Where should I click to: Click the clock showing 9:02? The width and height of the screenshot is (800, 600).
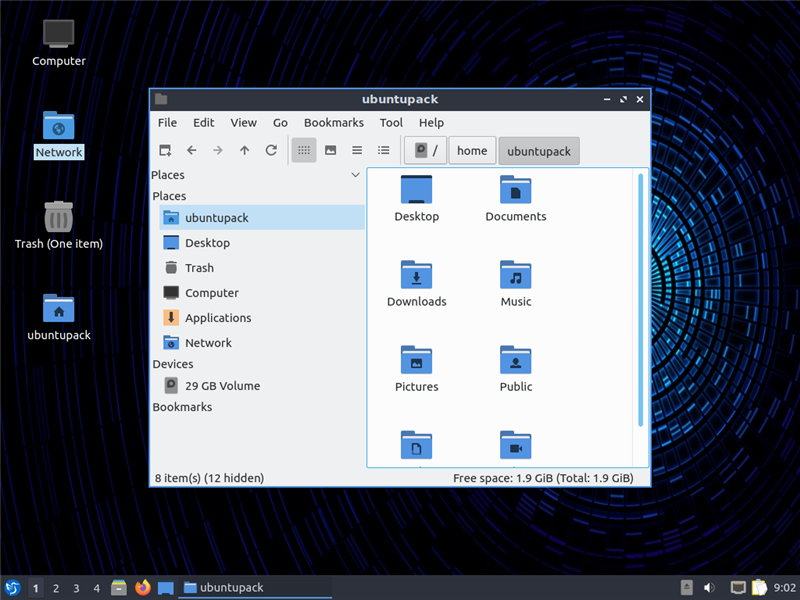pyautogui.click(x=784, y=588)
